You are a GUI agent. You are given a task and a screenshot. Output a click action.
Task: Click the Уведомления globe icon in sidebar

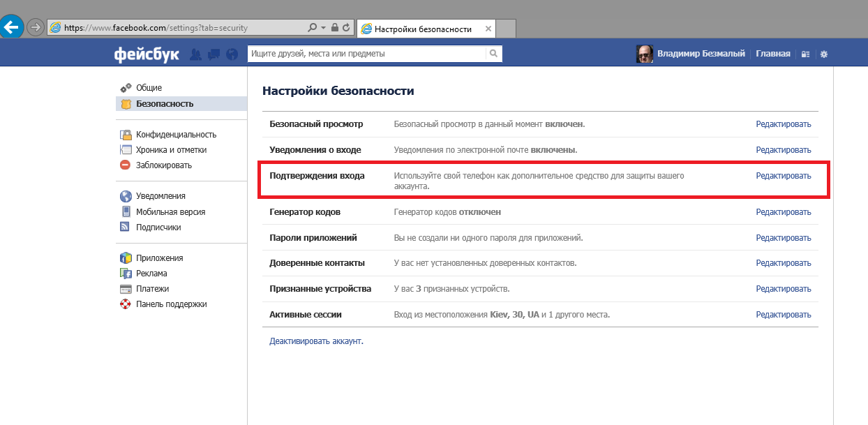126,196
